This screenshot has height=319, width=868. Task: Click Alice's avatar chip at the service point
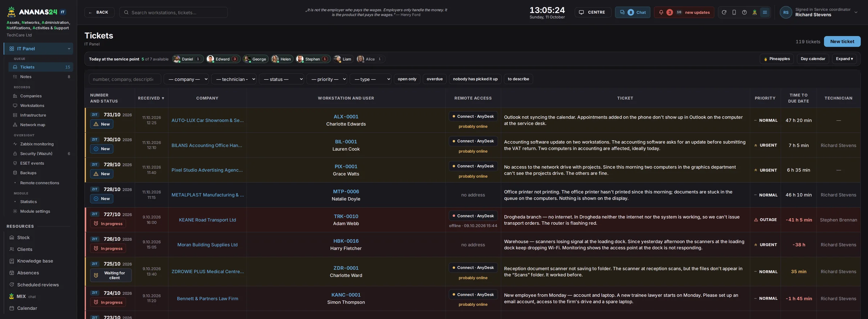[x=370, y=59]
